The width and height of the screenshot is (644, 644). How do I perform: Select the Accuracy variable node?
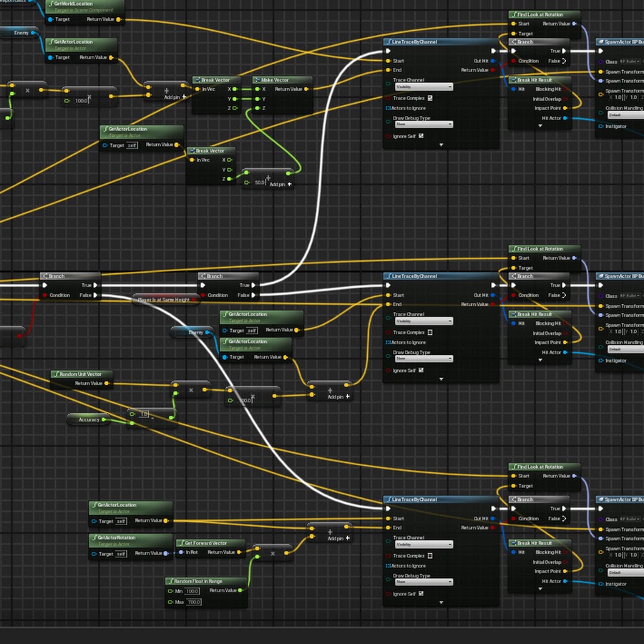pyautogui.click(x=89, y=420)
